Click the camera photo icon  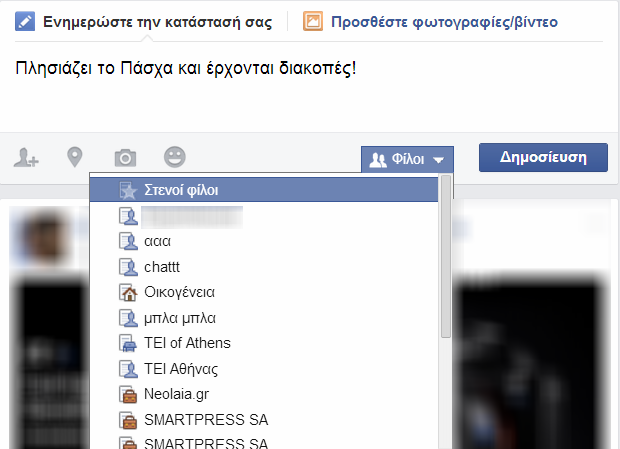pos(124,158)
